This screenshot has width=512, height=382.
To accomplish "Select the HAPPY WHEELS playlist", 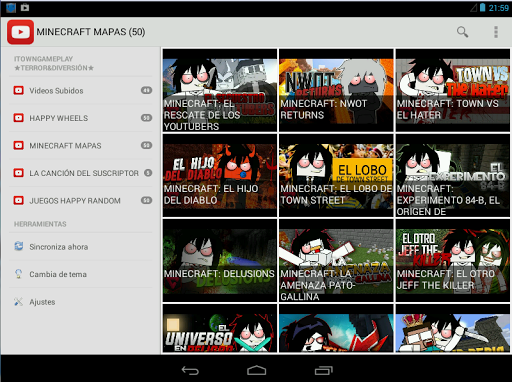I will pos(80,118).
